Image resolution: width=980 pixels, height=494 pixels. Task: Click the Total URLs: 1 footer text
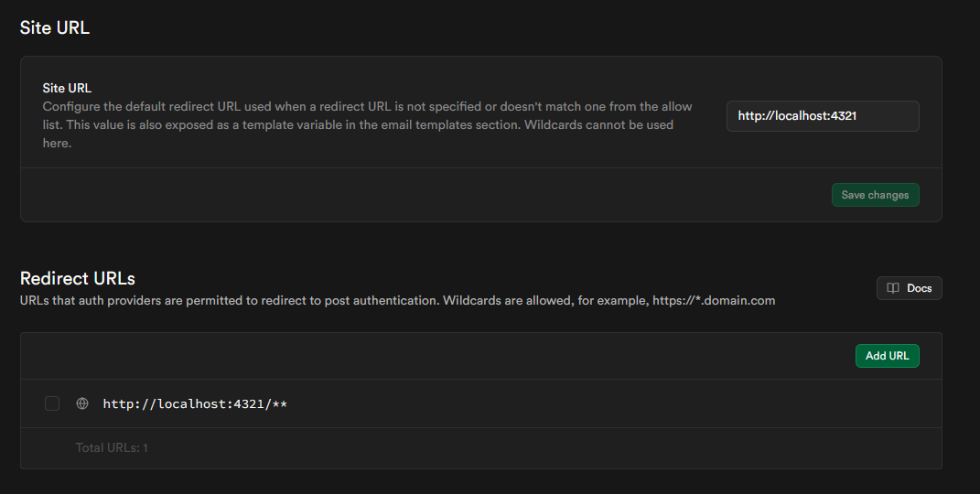112,448
